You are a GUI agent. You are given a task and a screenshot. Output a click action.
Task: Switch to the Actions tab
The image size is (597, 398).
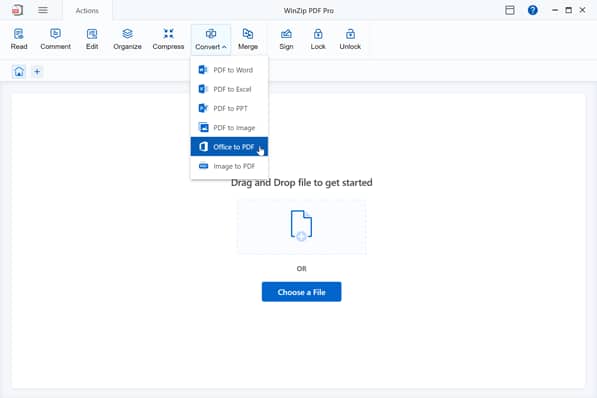87,11
